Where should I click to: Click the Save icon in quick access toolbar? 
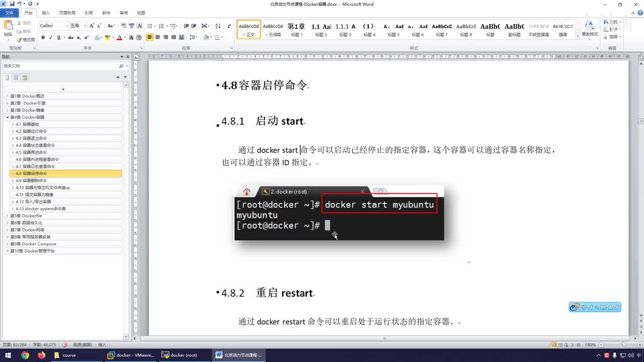tap(12, 4)
